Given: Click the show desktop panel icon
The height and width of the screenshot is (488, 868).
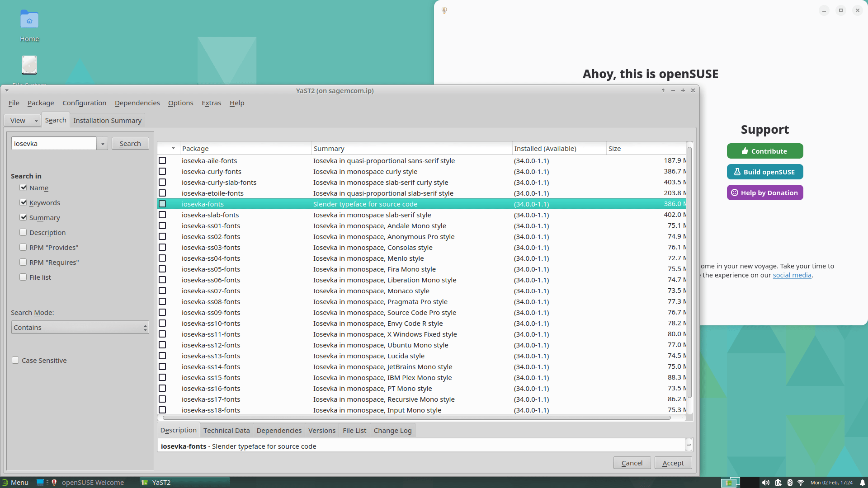Looking at the screenshot, I should click(x=40, y=482).
